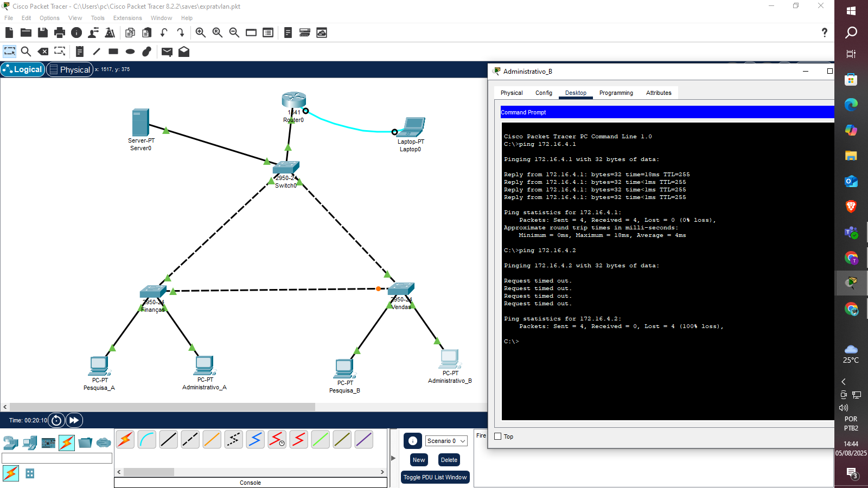Viewport: 868px width, 488px height.
Task: Click the help question mark icon
Action: coord(824,33)
